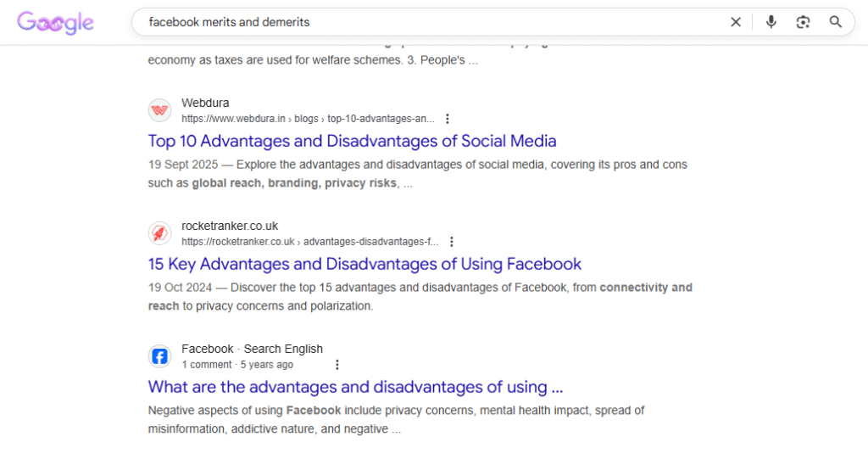Clear the search query with X
Viewport: 868px width, 459px height.
736,22
